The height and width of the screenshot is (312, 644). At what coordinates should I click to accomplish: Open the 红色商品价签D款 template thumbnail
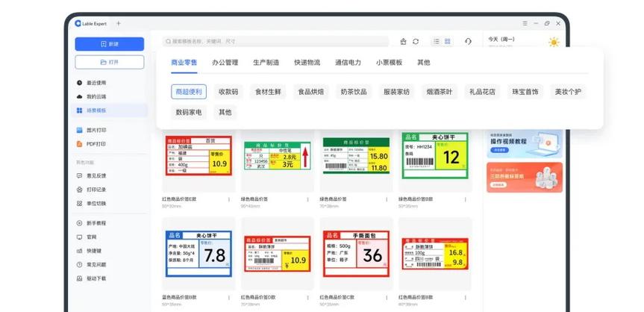278,254
